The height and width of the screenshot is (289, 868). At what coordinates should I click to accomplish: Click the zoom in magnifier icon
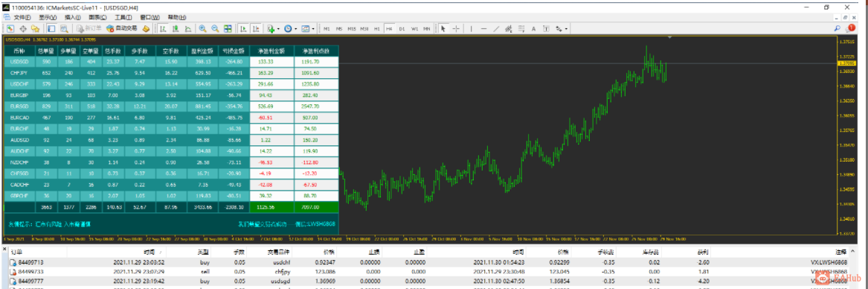202,28
